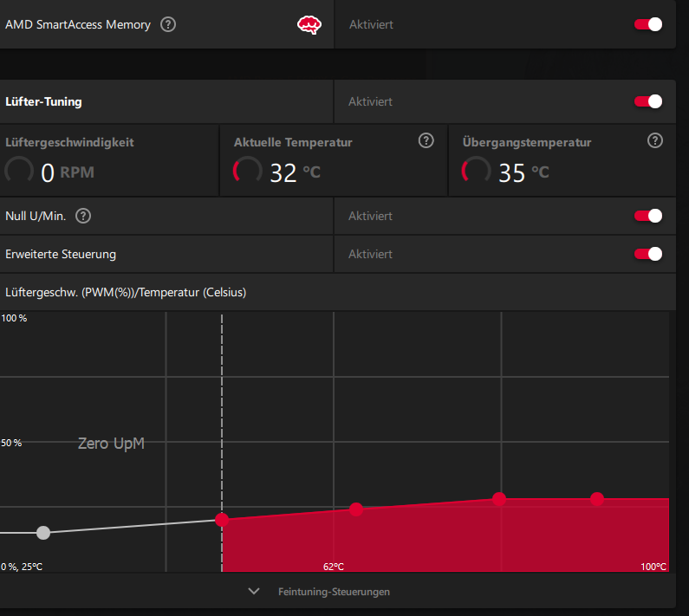The height and width of the screenshot is (616, 689).
Task: Select the red curve point on dashed line
Action: click(x=222, y=520)
